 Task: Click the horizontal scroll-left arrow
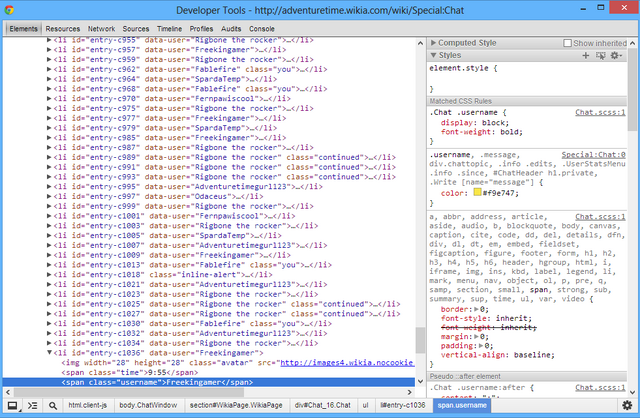point(8,392)
